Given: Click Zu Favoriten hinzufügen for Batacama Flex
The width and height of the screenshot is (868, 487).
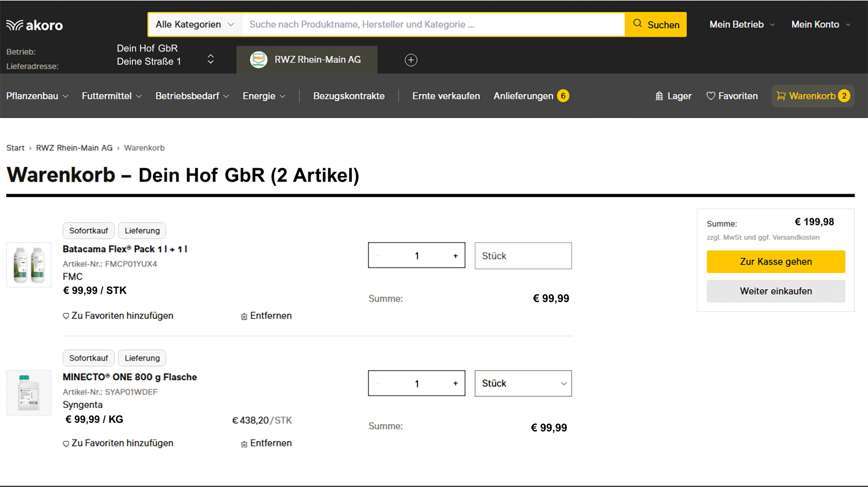Looking at the screenshot, I should [122, 316].
